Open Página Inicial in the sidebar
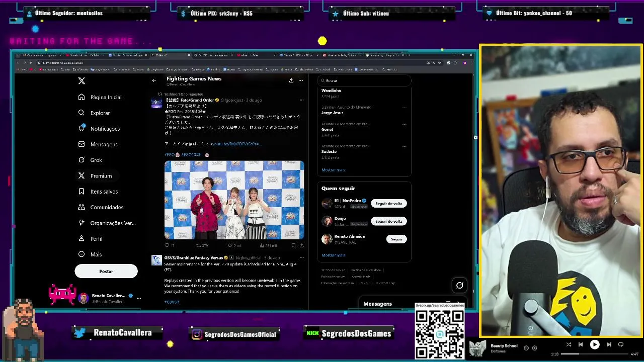Viewport: 644px width, 362px height. (x=100, y=97)
